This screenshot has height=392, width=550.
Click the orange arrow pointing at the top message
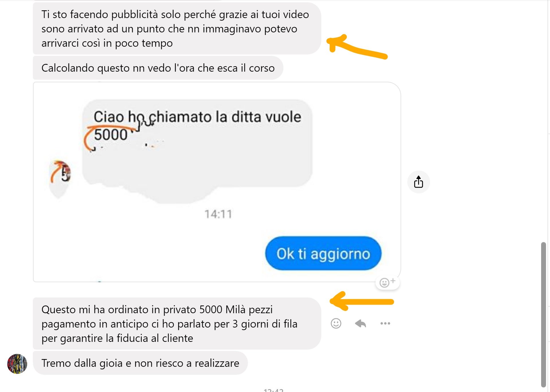point(357,47)
